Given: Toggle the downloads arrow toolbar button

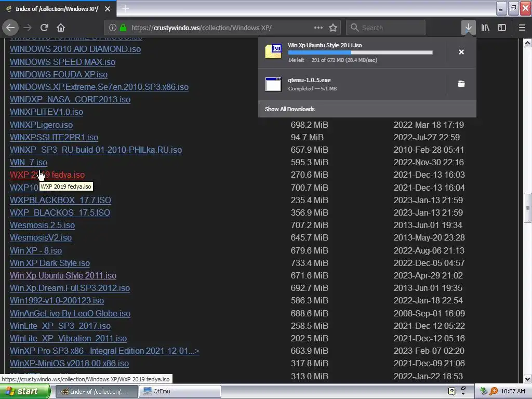Looking at the screenshot, I should tap(468, 28).
